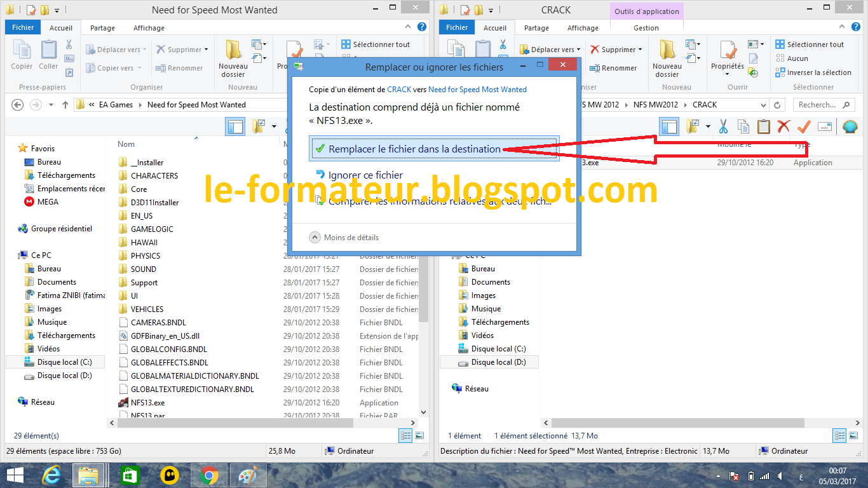Launch Paint from the taskbar
This screenshot has width=868, height=488.
pyautogui.click(x=248, y=475)
